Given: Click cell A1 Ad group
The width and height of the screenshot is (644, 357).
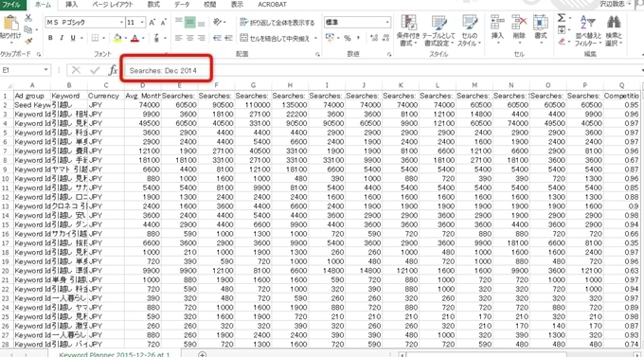Looking at the screenshot, I should tap(32, 96).
